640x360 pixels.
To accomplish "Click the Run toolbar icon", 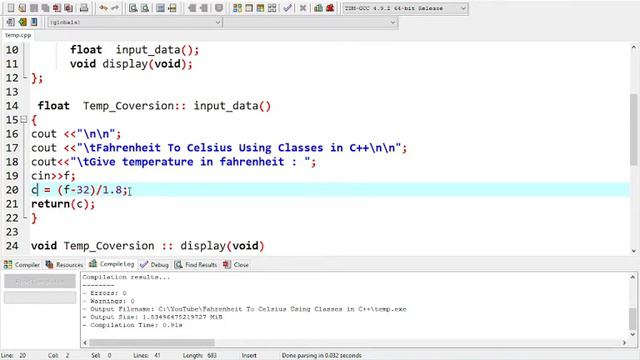I will (x=249, y=8).
